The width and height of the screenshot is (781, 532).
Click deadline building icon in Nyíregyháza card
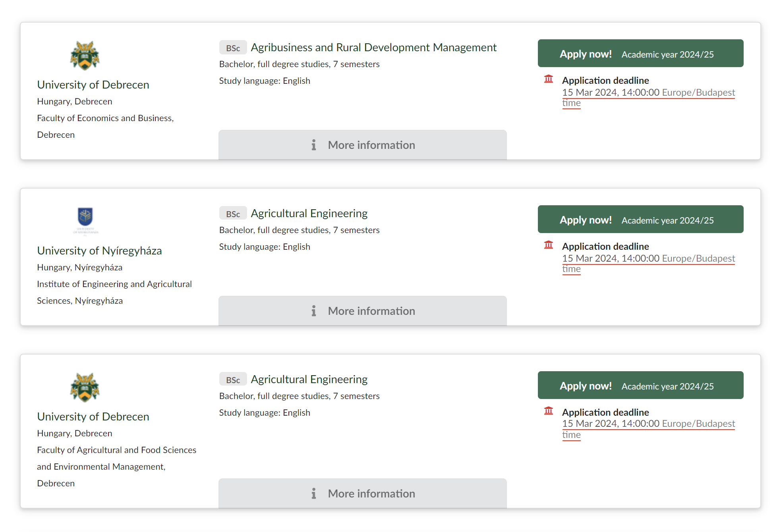(549, 245)
